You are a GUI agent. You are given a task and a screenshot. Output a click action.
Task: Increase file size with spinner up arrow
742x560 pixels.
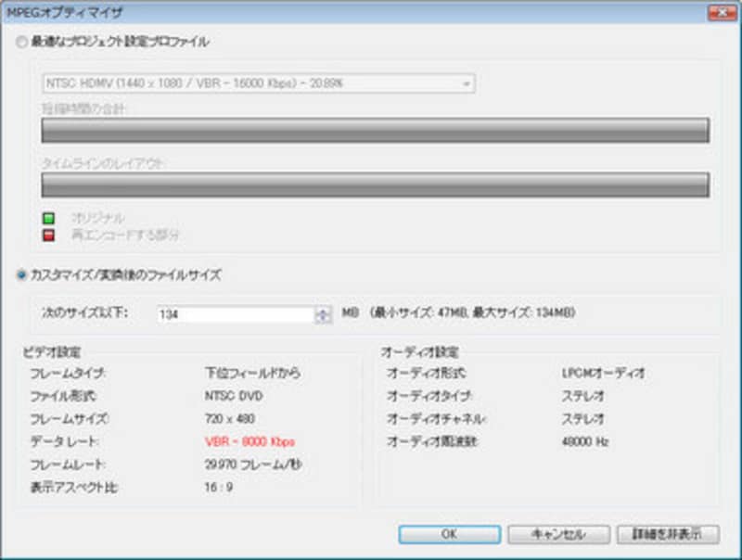323,311
